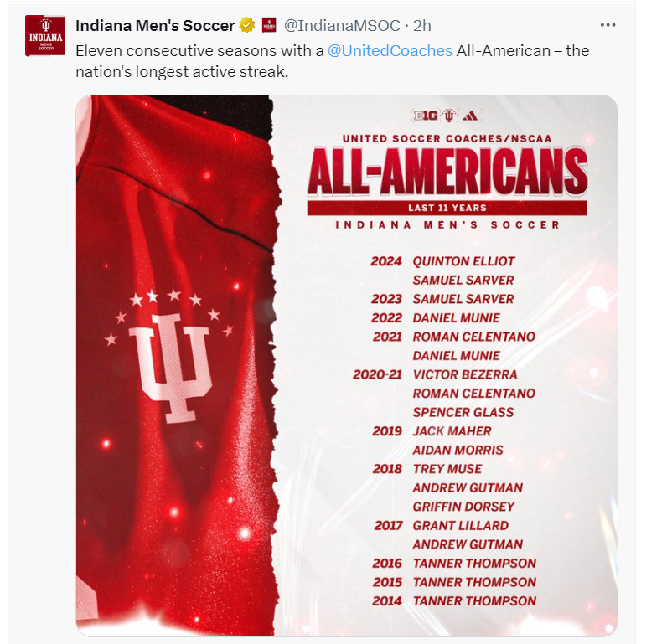Click the ALL-AMERICANS headline in the image
Image resolution: width=667 pixels, height=644 pixels.
pyautogui.click(x=447, y=173)
